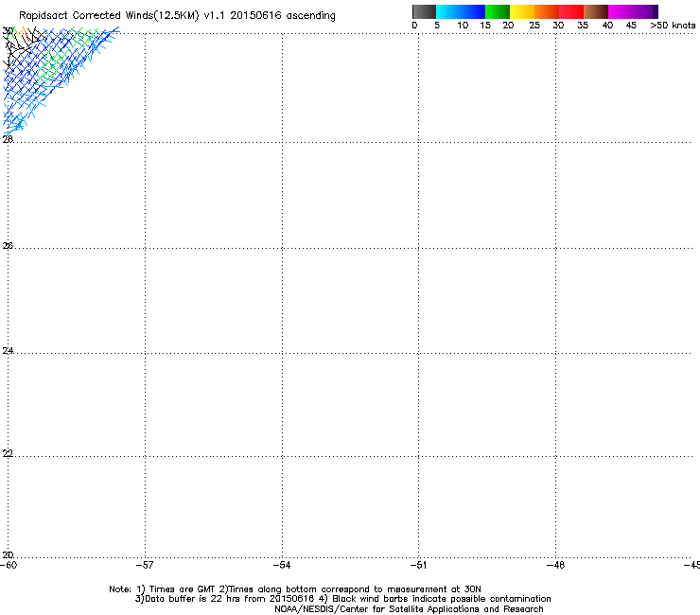The height and width of the screenshot is (615, 700).
Task: Click the longitude axis label '-54'
Action: point(282,565)
